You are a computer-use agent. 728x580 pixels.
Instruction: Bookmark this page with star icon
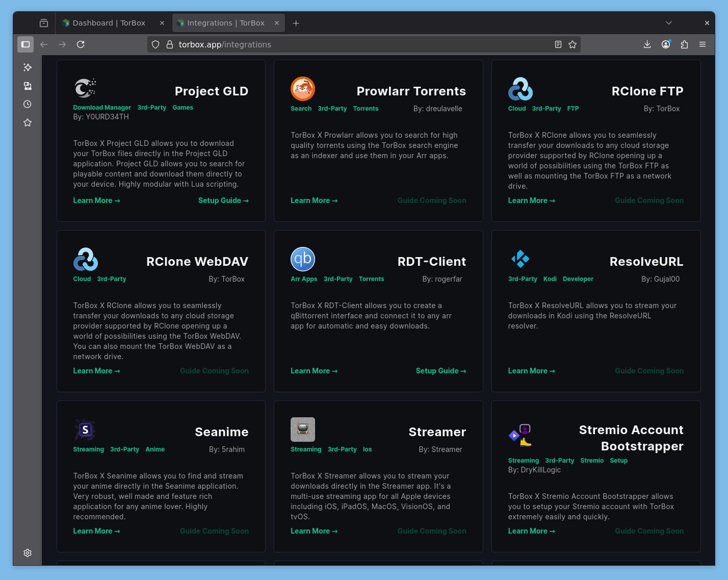click(573, 44)
